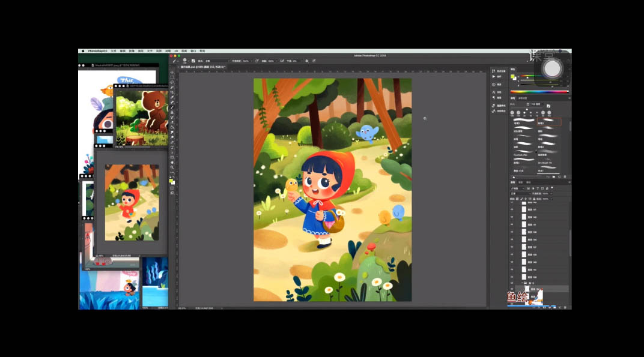The height and width of the screenshot is (357, 644).
Task: Open the Apple menu
Action: point(82,51)
